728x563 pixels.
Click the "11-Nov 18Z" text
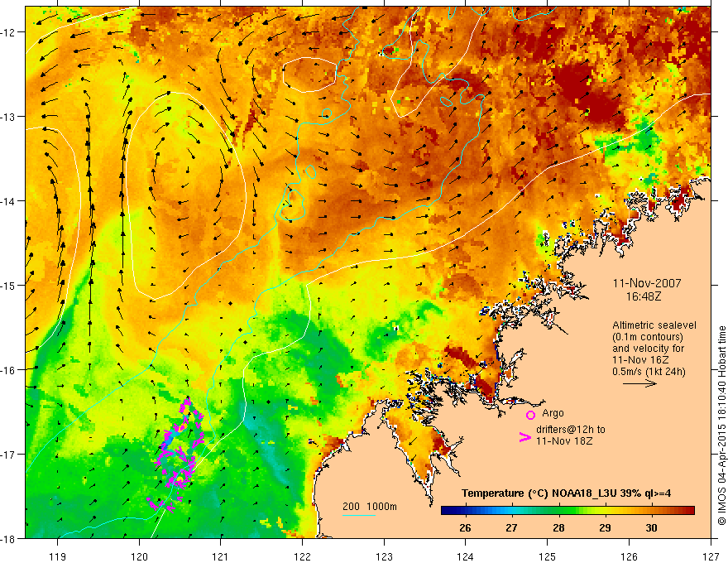564,440
